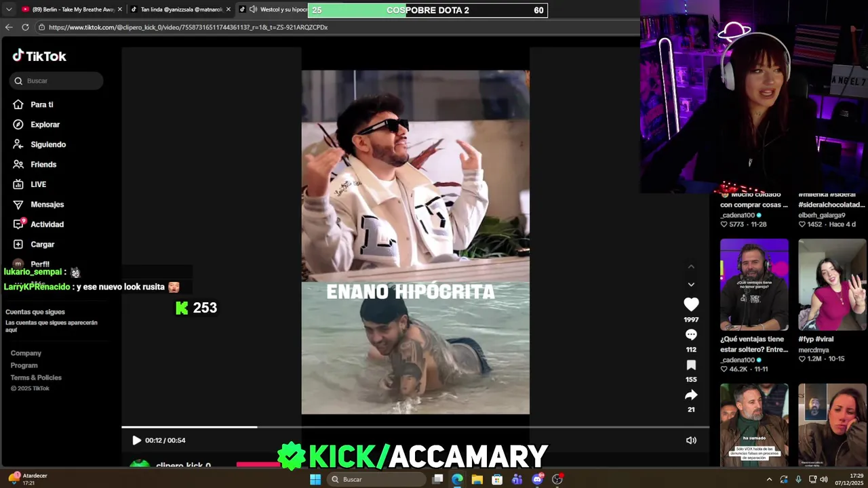Click the Mucho cuidado con comprar cosas caption
Image resolution: width=868 pixels, height=488 pixels.
[754, 199]
